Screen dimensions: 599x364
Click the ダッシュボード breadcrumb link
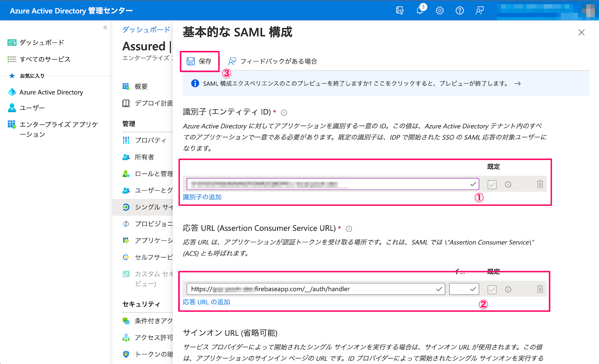pyautogui.click(x=146, y=30)
